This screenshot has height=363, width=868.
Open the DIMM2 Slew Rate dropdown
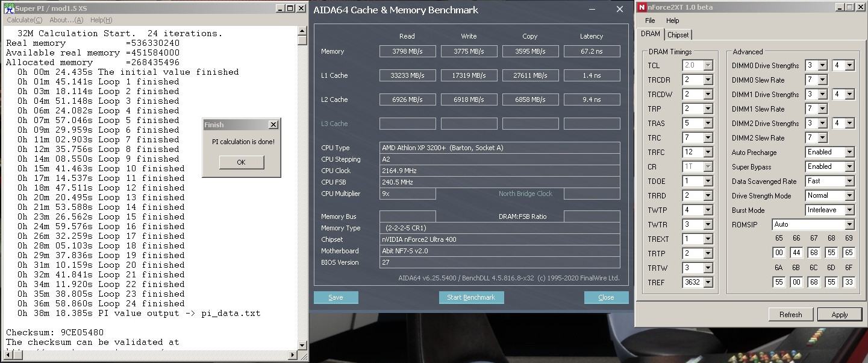pyautogui.click(x=823, y=137)
